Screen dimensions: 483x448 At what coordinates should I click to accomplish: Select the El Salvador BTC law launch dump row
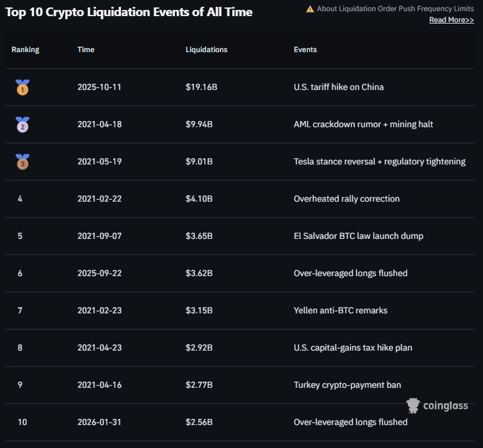point(358,236)
